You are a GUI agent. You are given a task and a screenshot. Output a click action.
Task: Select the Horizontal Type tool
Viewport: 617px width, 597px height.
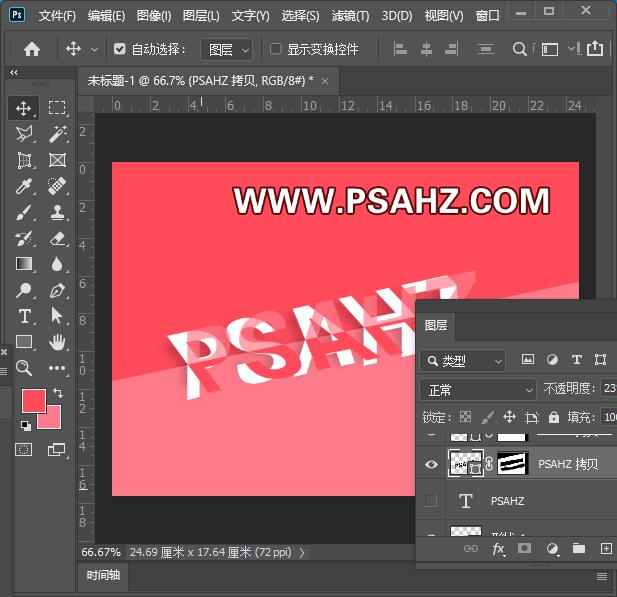(24, 316)
